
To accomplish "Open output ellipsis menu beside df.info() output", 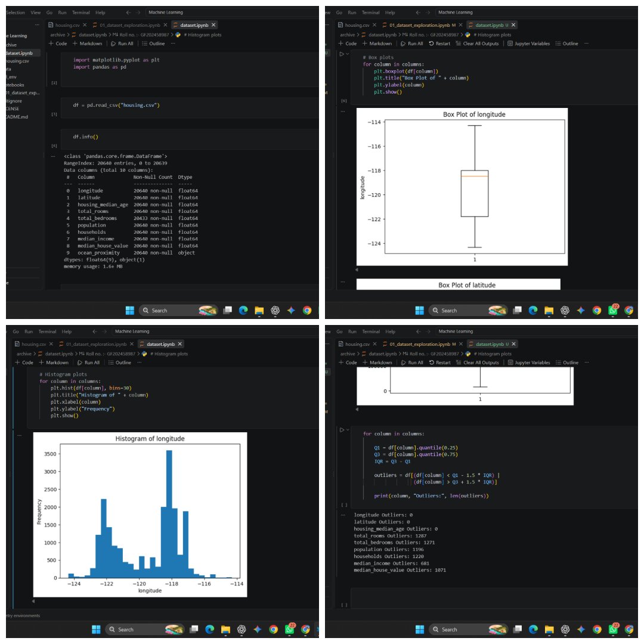I will (x=53, y=156).
